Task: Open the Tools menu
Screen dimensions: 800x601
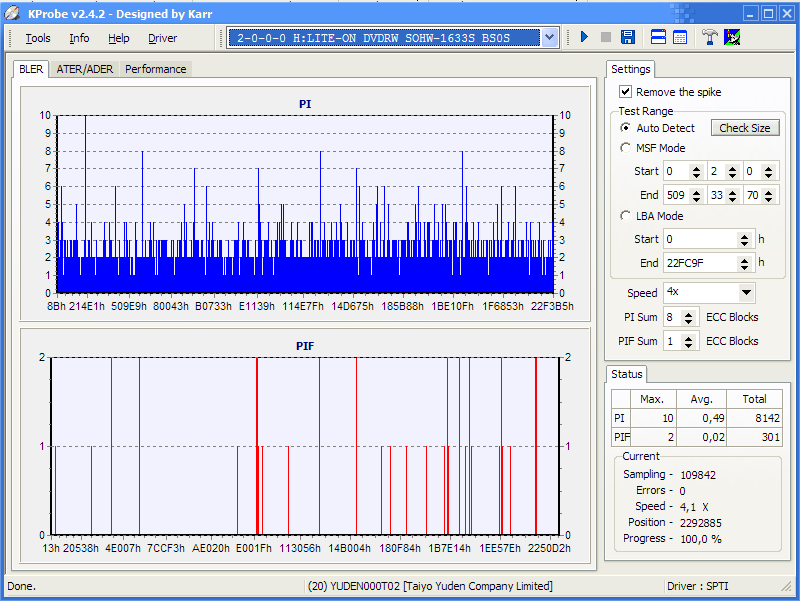Action: (38, 38)
